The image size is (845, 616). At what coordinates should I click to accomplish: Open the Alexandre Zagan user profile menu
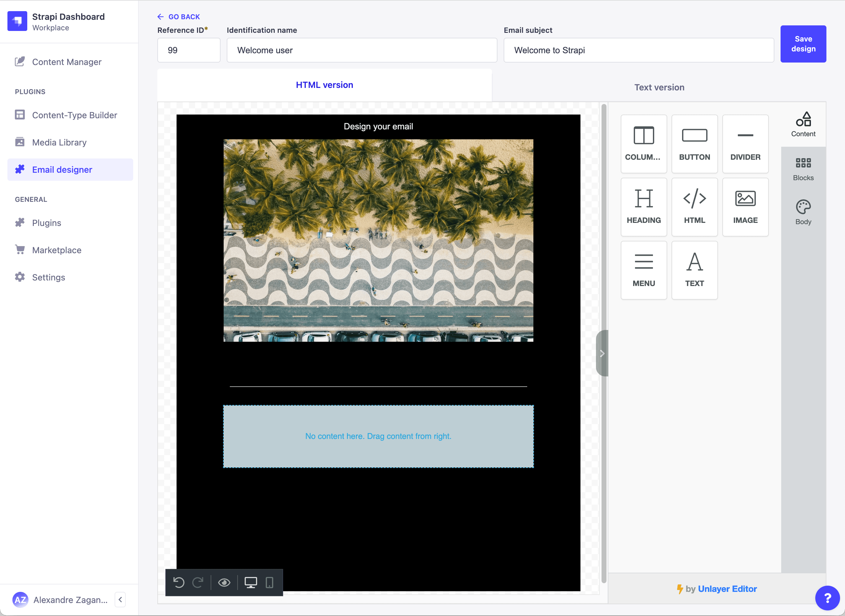(x=60, y=600)
